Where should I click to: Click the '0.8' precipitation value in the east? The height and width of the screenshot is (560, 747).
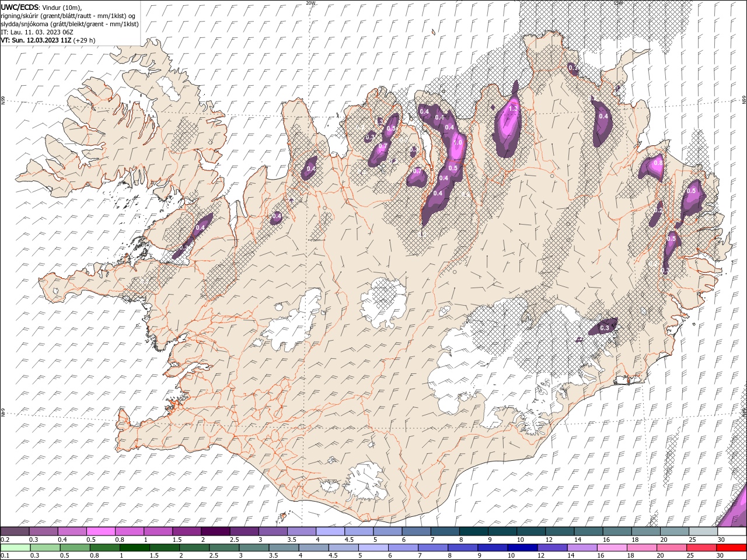[658, 163]
